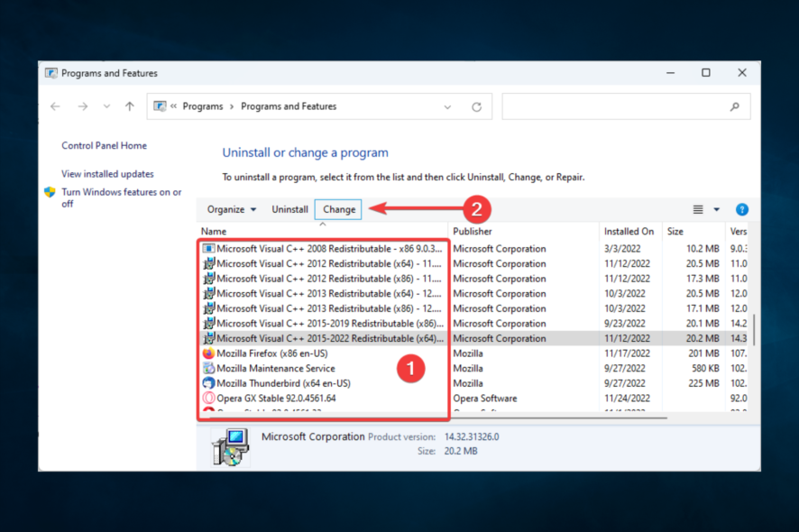Click the Mozilla Firefox icon

point(208,353)
